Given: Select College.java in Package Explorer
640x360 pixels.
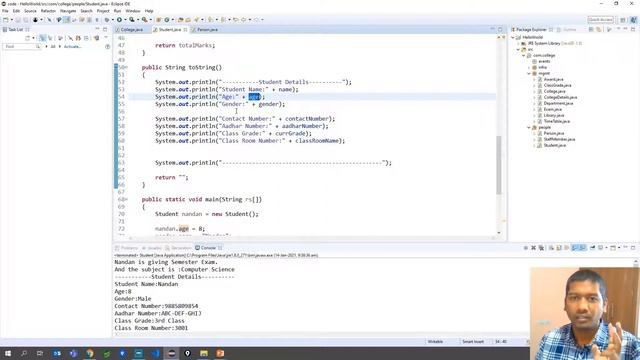Looking at the screenshot, I should coord(554,91).
